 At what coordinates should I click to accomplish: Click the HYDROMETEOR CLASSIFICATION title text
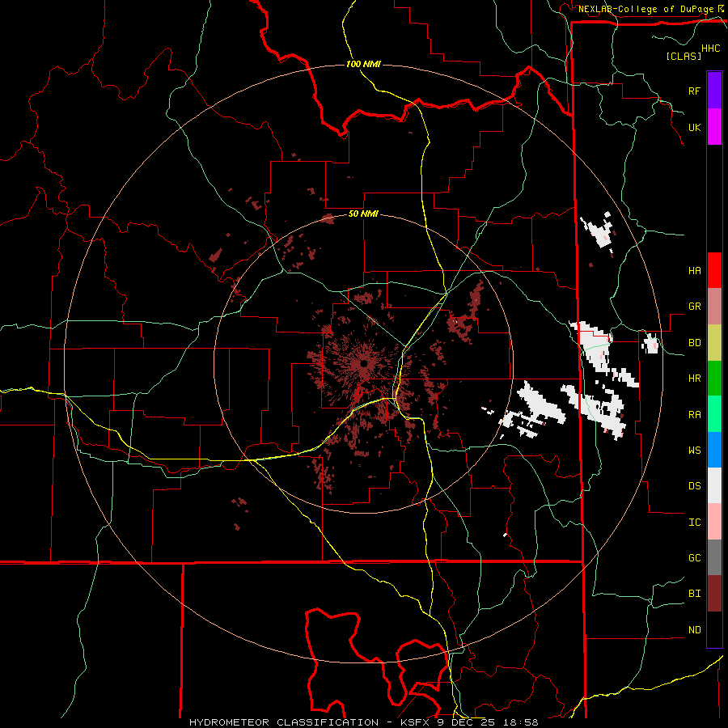(x=284, y=722)
